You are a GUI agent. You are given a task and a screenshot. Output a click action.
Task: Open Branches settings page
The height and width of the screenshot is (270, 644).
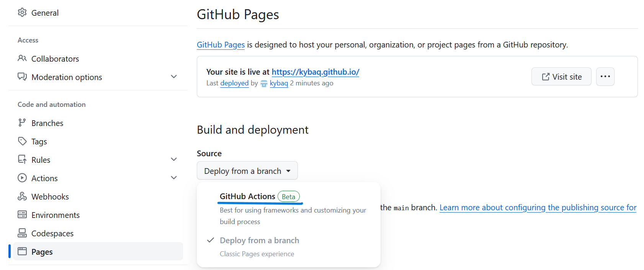(98, 123)
